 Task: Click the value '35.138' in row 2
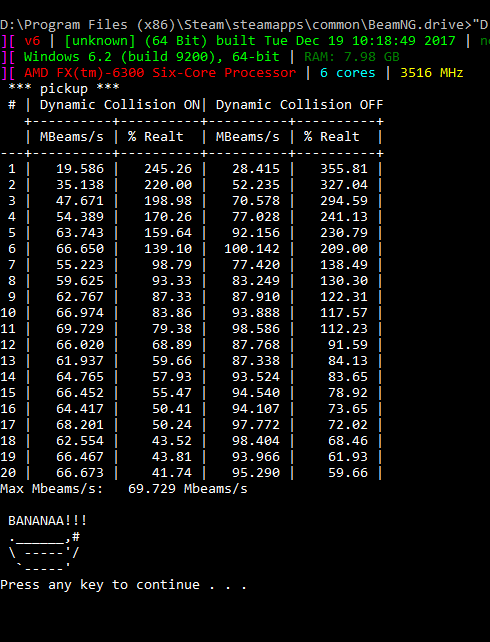(x=80, y=185)
